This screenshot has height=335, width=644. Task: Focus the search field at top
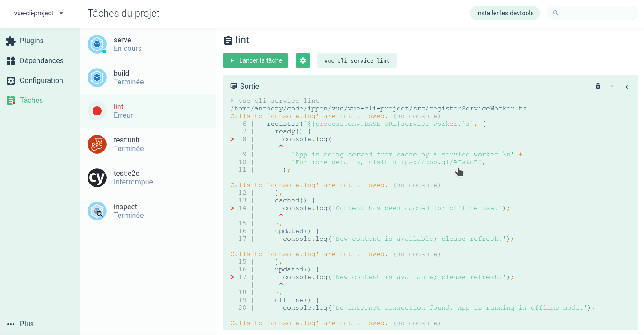pyautogui.click(x=596, y=13)
